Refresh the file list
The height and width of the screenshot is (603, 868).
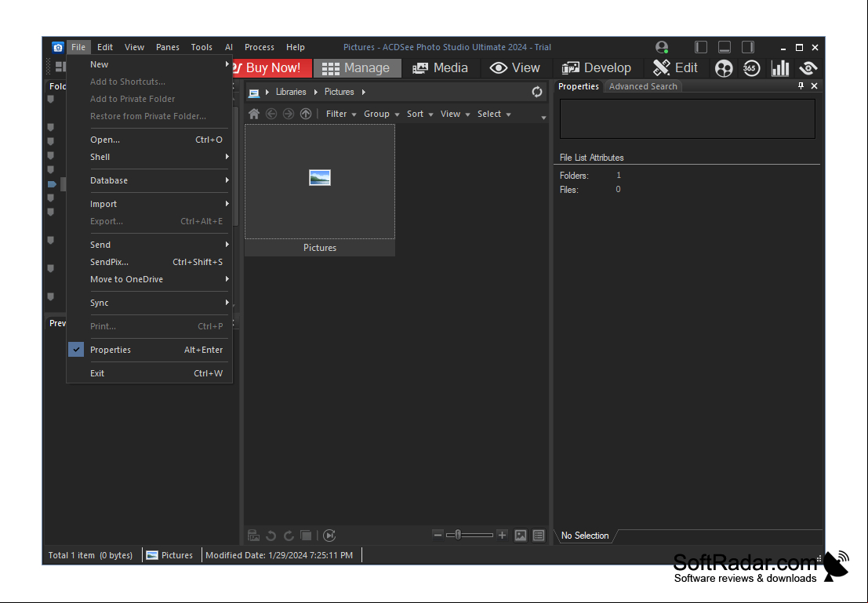[x=537, y=92]
